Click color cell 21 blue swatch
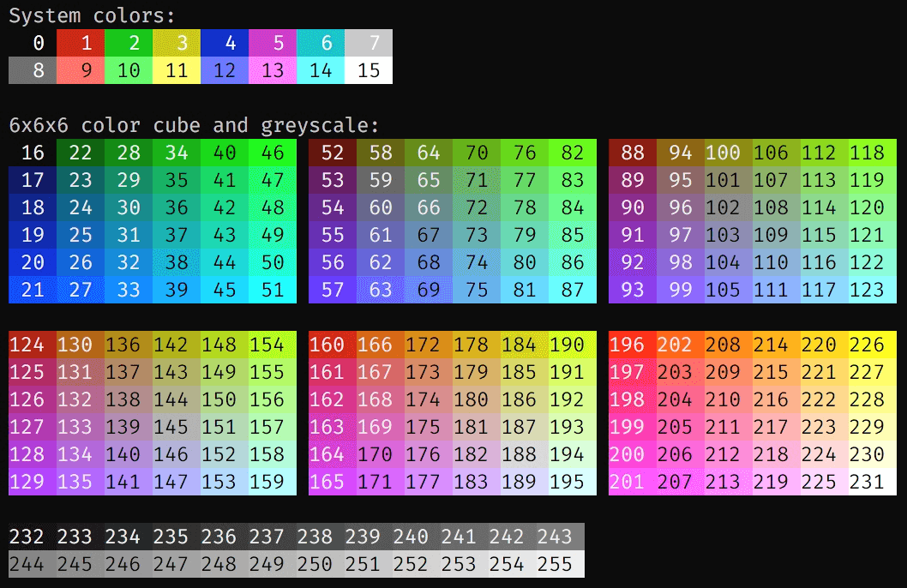907x588 pixels. click(31, 290)
